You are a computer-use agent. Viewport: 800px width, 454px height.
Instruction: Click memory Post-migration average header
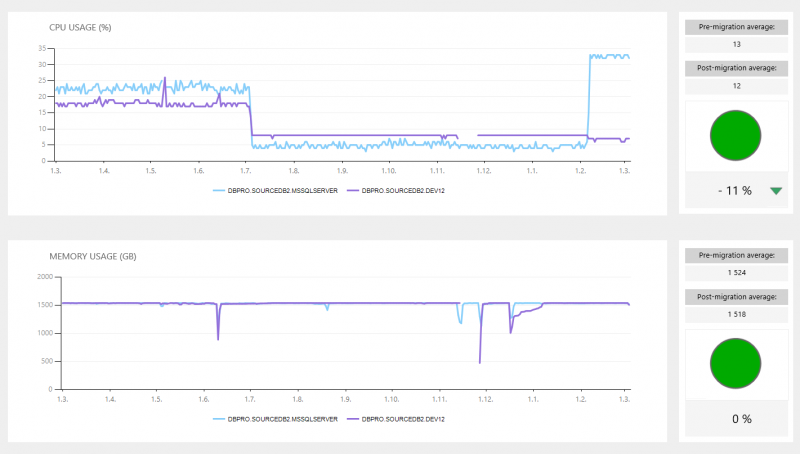click(736, 297)
